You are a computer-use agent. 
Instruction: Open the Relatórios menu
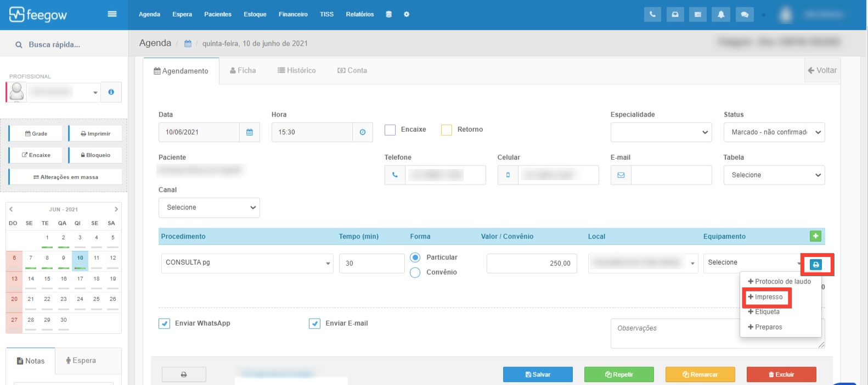pos(360,14)
